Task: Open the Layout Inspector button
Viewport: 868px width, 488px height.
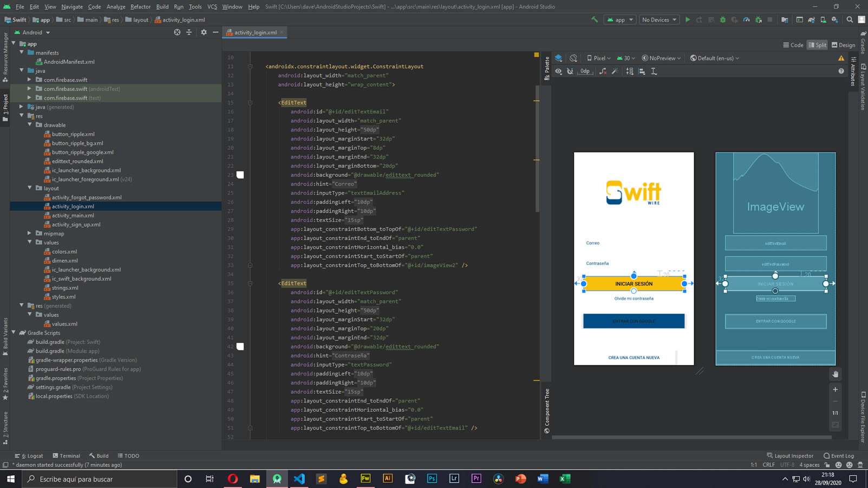Action: [x=790, y=456]
